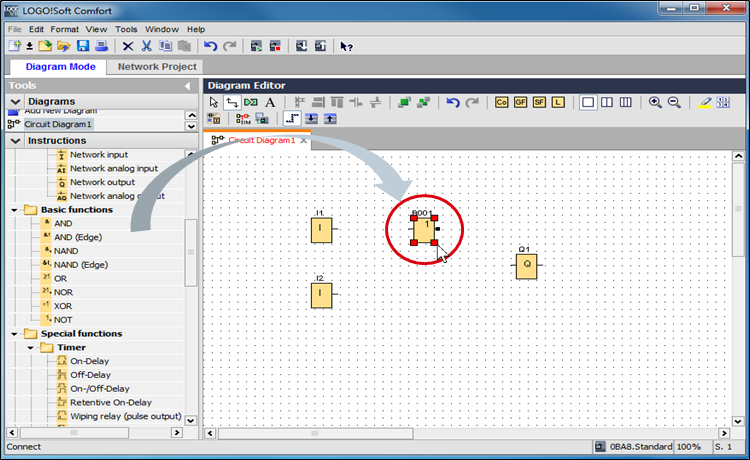The height and width of the screenshot is (460, 750).
Task: Click the Q1 output block
Action: [526, 266]
